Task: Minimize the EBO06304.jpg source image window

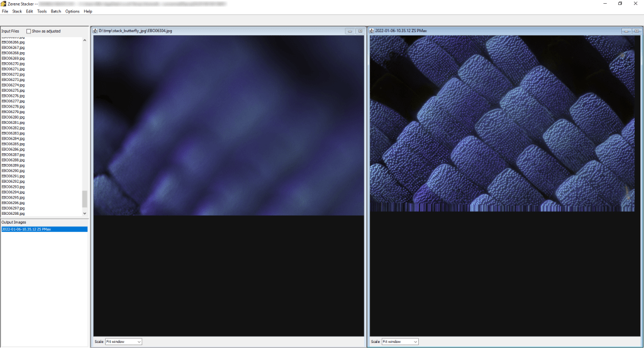Action: pos(350,31)
